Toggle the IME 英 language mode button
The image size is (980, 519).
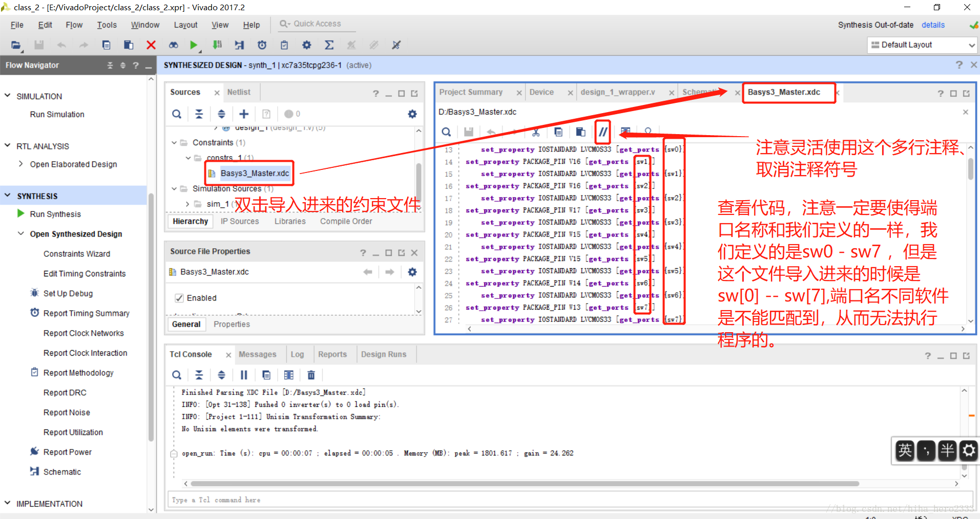pyautogui.click(x=905, y=450)
